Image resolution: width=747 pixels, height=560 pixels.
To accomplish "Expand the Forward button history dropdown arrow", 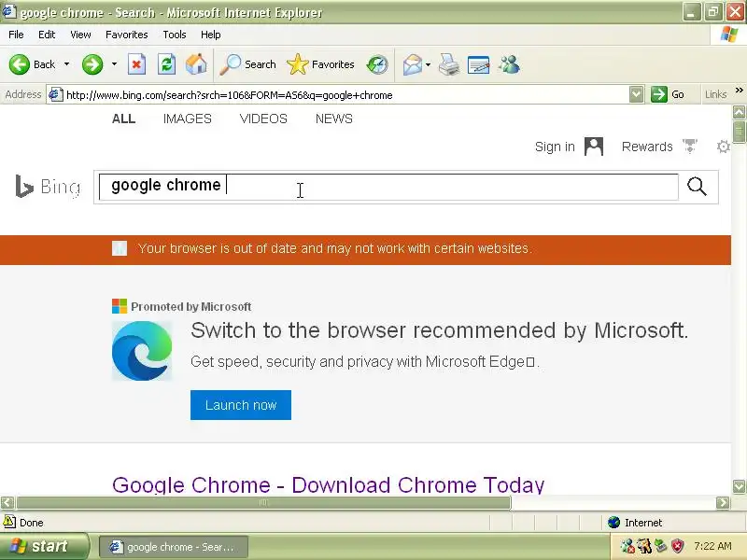I will pyautogui.click(x=114, y=64).
